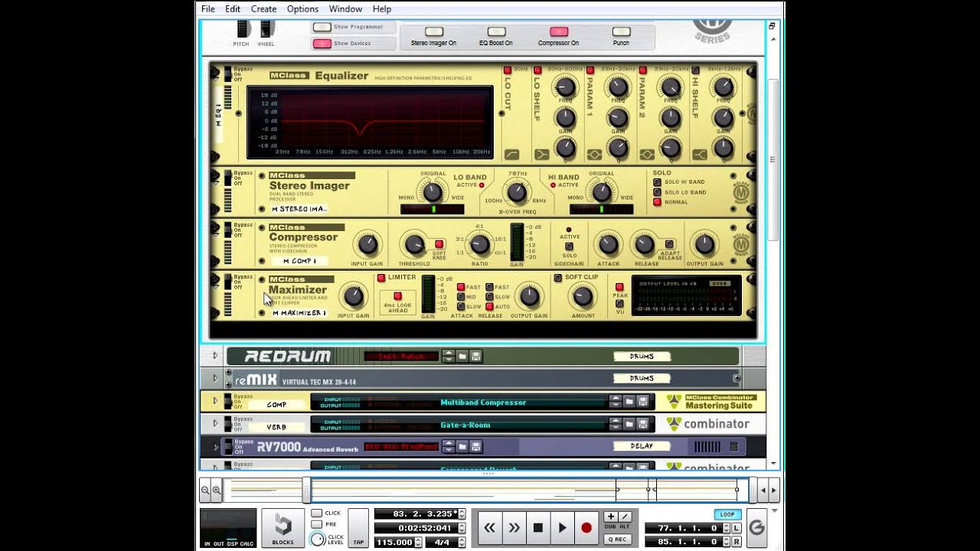Toggle the metronome Click checkbox
This screenshot has width=980, height=551.
[317, 514]
